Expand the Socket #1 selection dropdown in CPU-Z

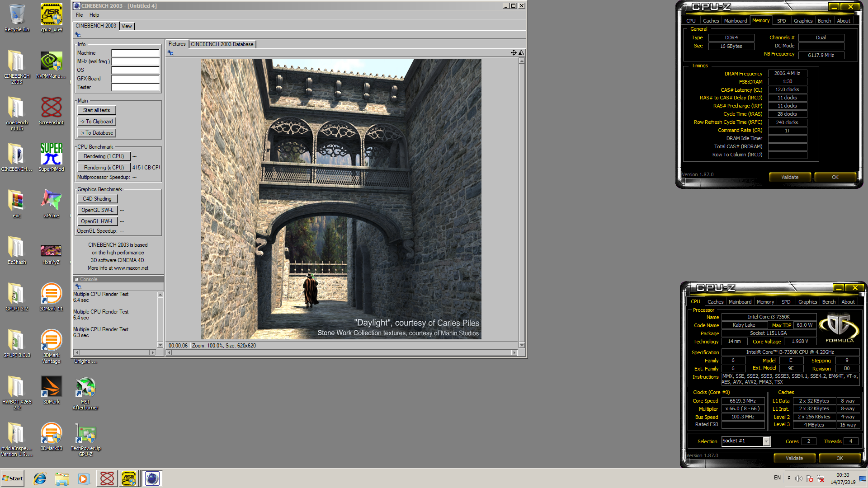767,441
